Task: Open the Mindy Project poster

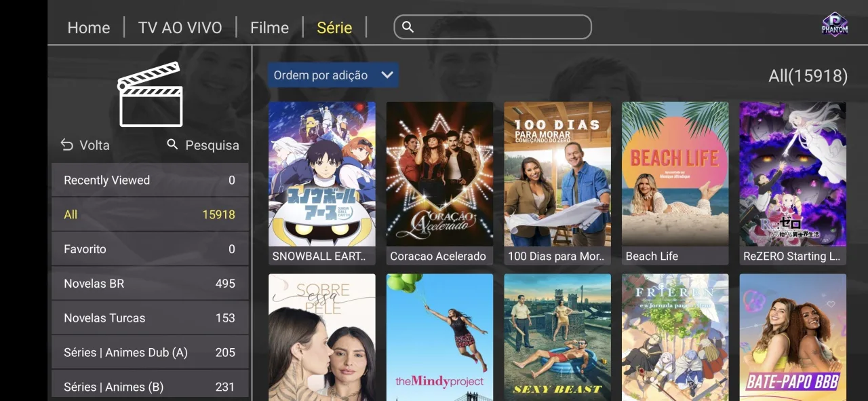Action: (x=440, y=337)
